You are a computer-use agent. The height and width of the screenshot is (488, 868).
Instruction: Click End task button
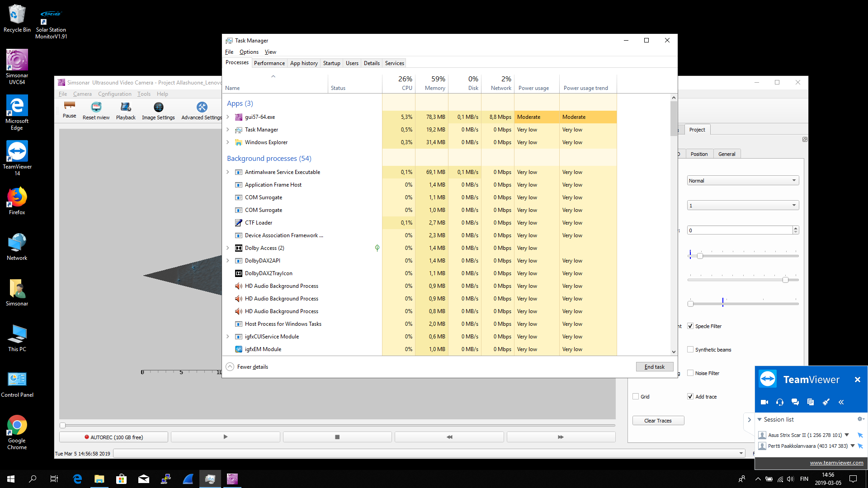coord(655,367)
